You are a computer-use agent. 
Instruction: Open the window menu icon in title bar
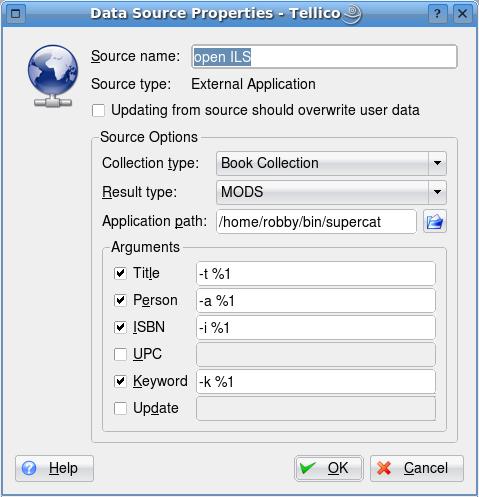tap(16, 14)
